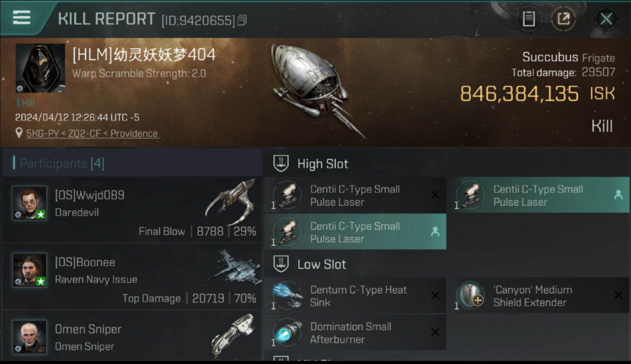The height and width of the screenshot is (364, 631).
Task: Copy the kill report ID icon
Action: click(242, 20)
